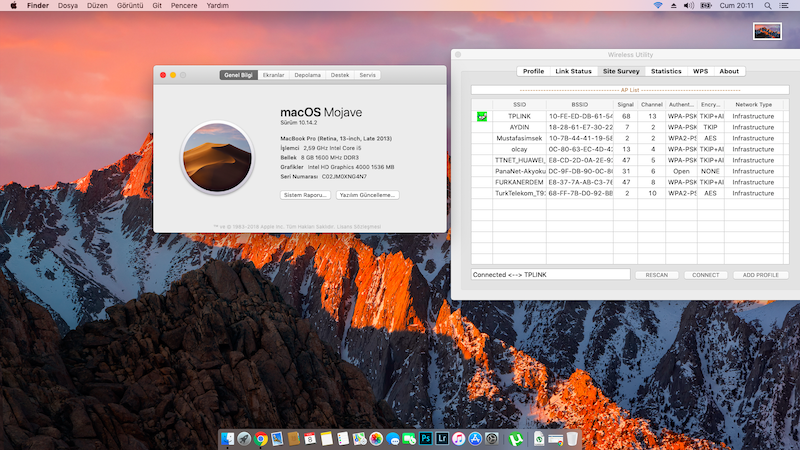Select the TTNET_HUAWEI network row
This screenshot has height=450, width=800.
(x=519, y=160)
